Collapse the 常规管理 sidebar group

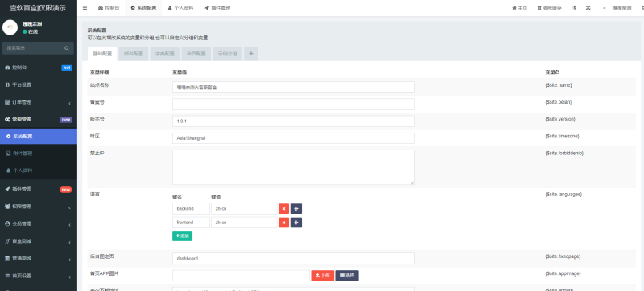click(x=39, y=119)
